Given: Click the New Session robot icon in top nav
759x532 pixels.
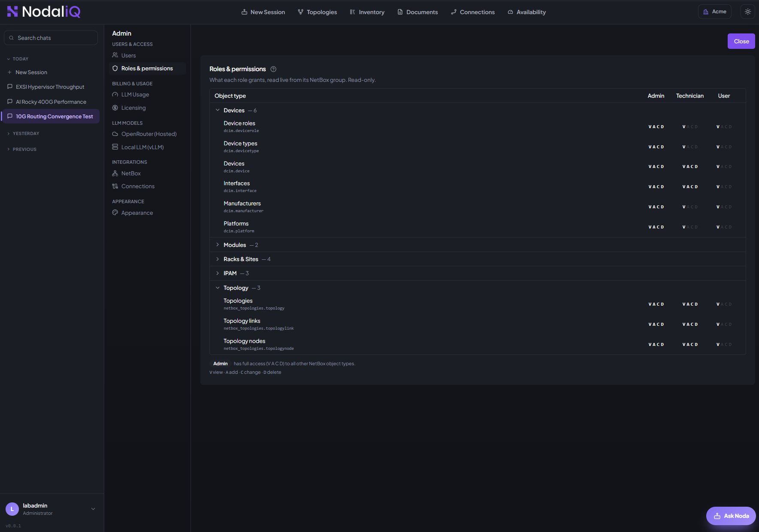Looking at the screenshot, I should pyautogui.click(x=244, y=12).
